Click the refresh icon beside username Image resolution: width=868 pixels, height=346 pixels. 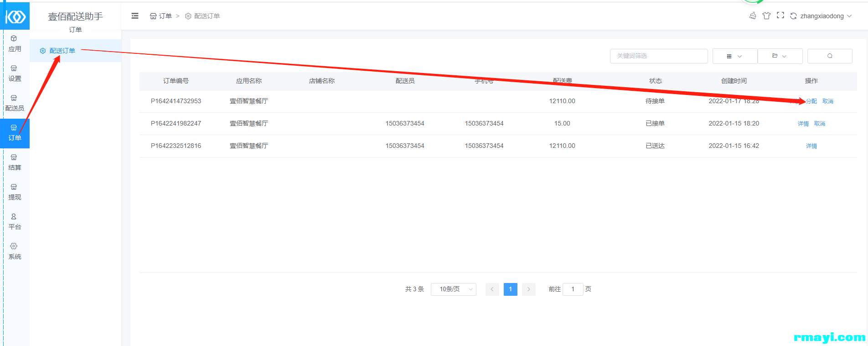click(793, 16)
